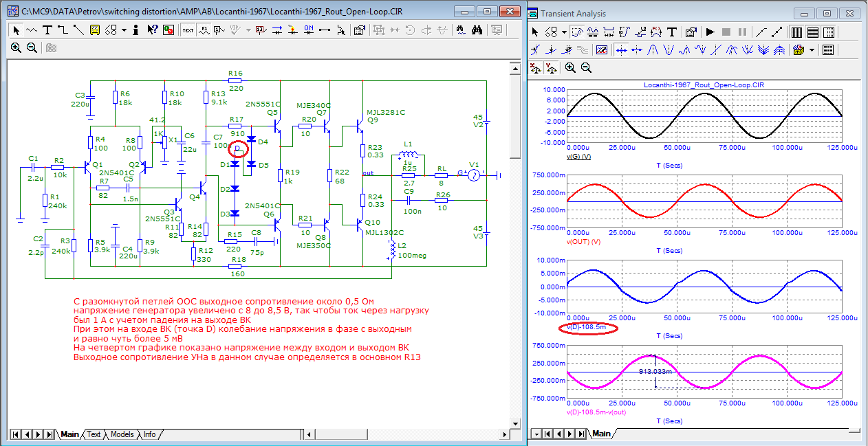The image size is (868, 446).
Task: Toggle grid text display in schematic toolbar
Action: tap(188, 30)
